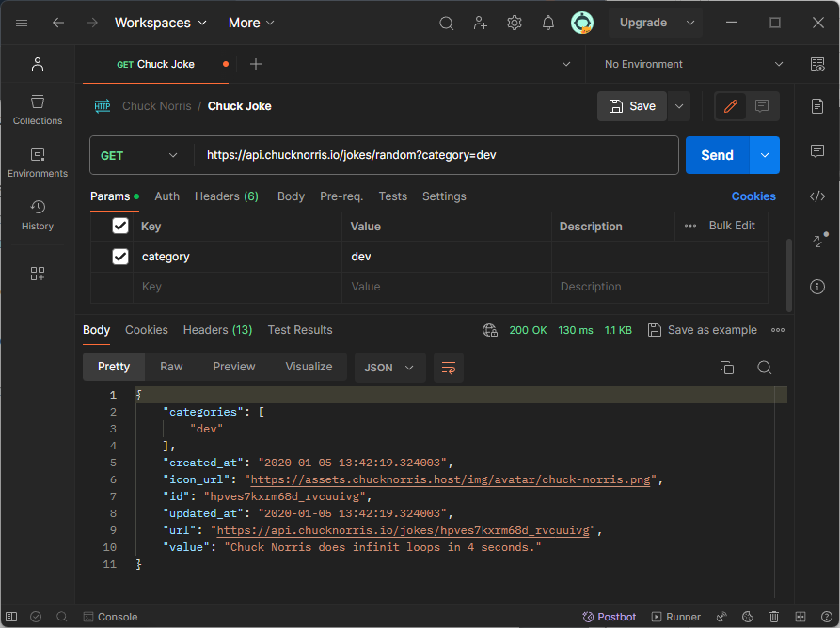This screenshot has width=840, height=628.
Task: Open the user avatar menu
Action: coord(581,23)
